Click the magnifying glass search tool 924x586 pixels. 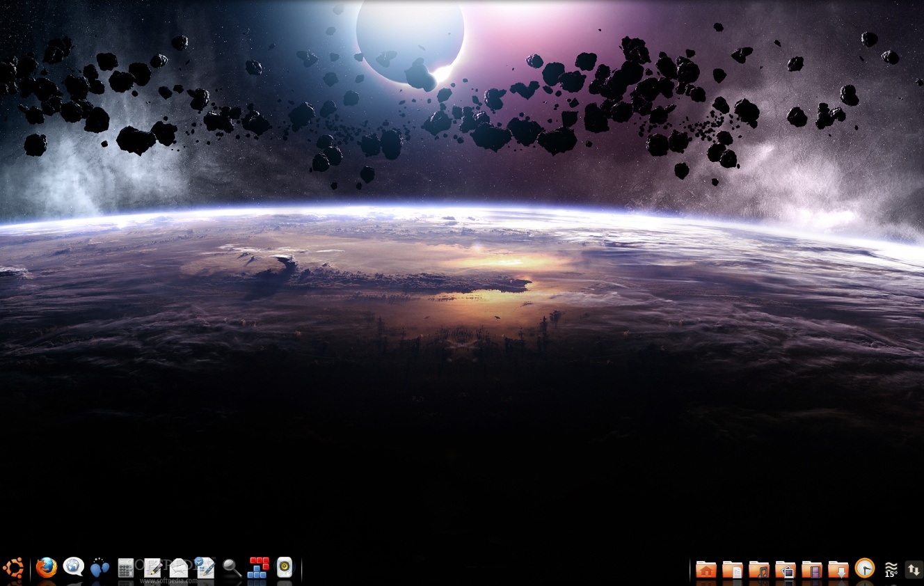[232, 569]
